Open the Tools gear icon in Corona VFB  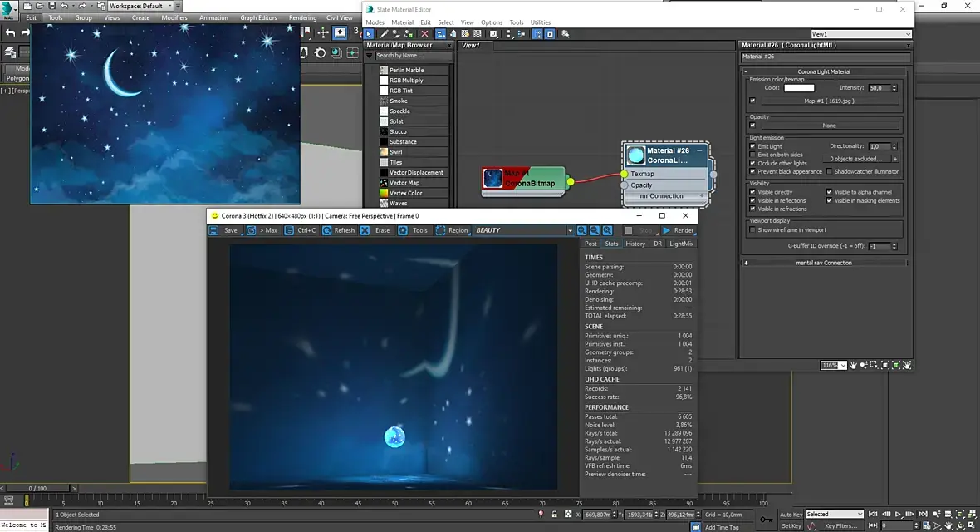click(403, 230)
